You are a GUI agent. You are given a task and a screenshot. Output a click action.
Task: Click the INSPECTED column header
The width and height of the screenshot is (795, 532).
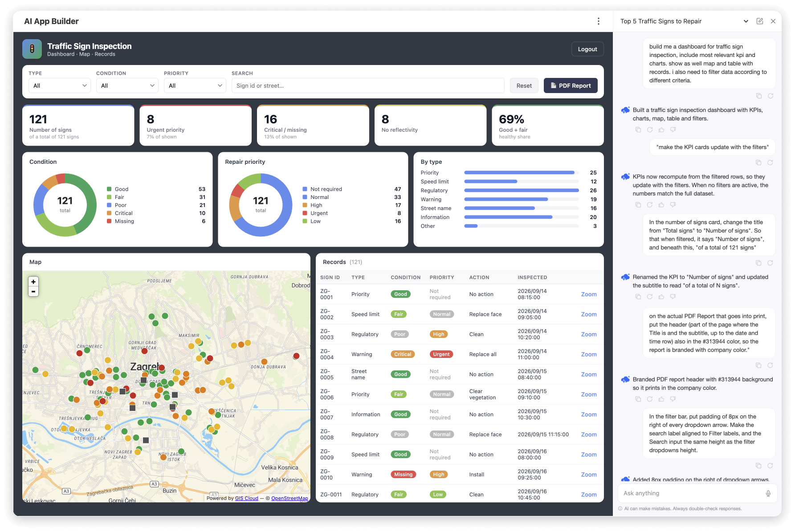point(532,277)
